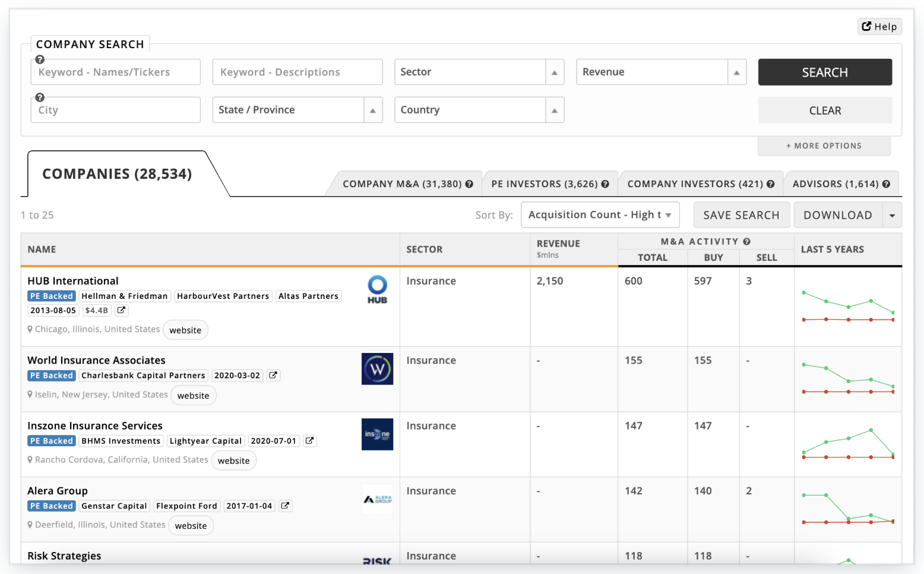This screenshot has width=924, height=574.
Task: Click the HUB International logo
Action: (x=377, y=289)
